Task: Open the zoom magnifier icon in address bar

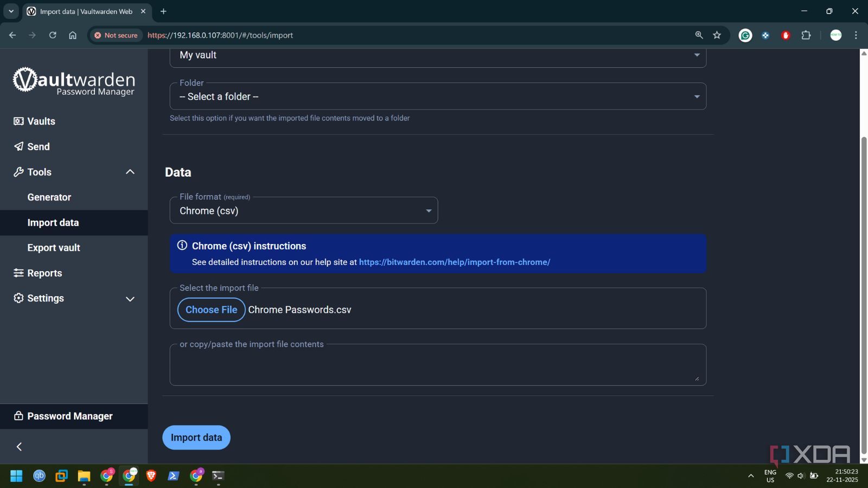Action: click(699, 35)
